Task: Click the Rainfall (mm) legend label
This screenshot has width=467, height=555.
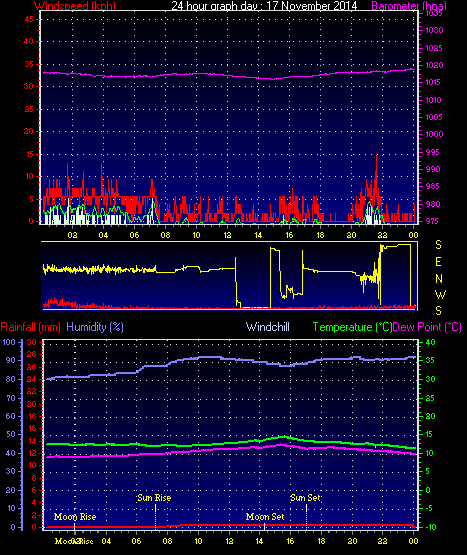Action: point(30,327)
